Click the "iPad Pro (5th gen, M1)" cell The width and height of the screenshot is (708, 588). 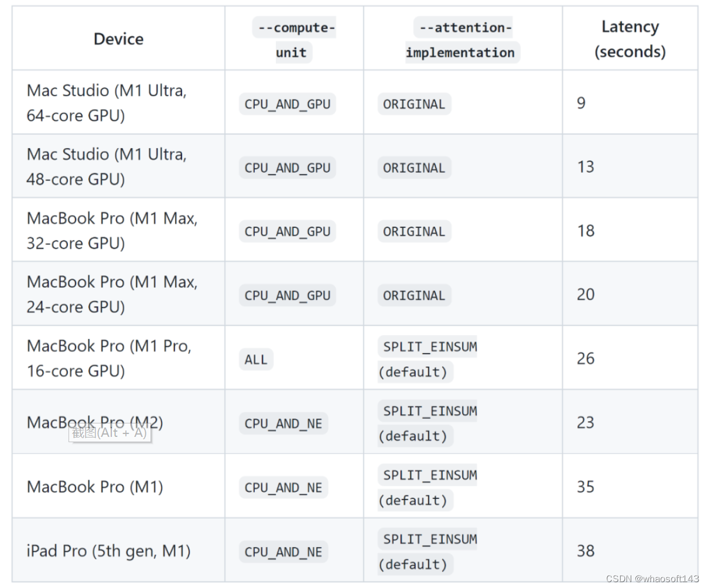[108, 551]
